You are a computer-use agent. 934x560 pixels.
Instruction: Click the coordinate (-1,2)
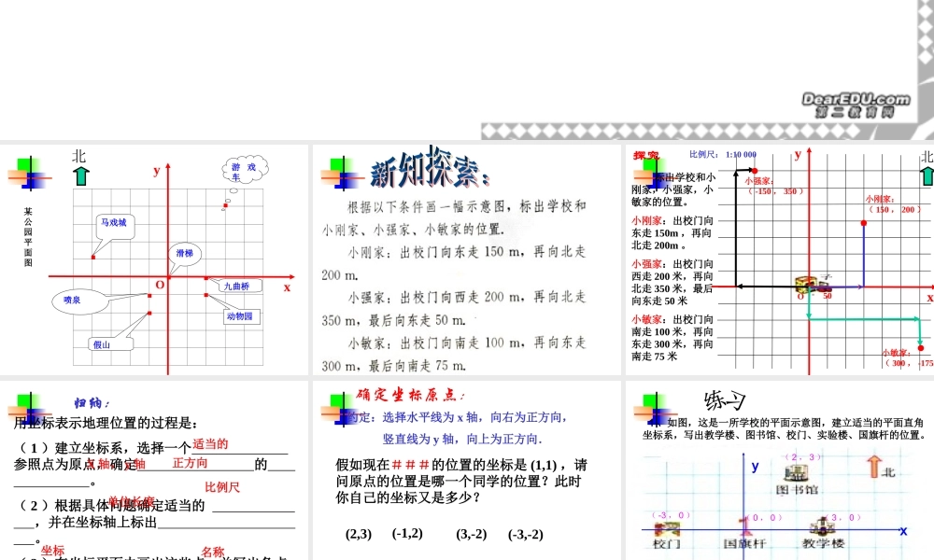pos(407,533)
